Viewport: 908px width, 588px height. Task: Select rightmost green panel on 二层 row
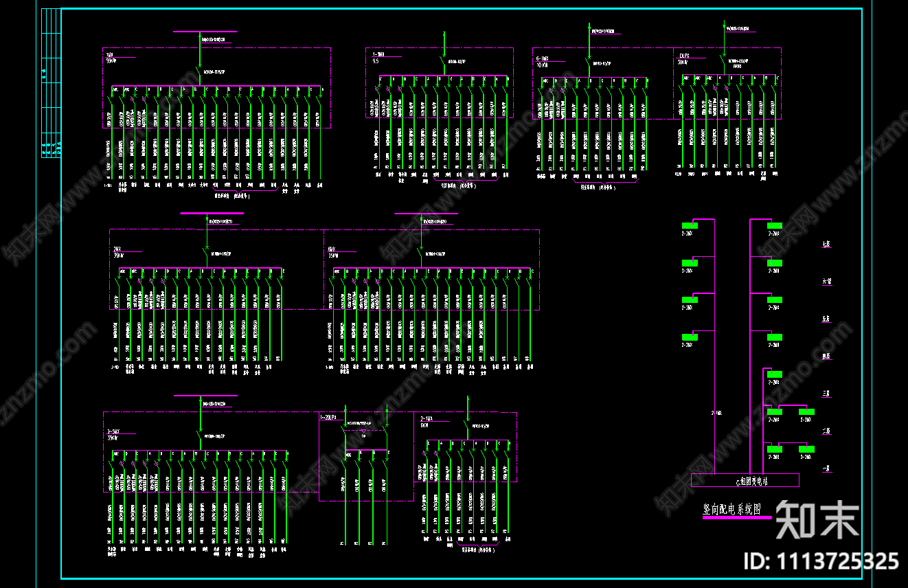point(806,411)
